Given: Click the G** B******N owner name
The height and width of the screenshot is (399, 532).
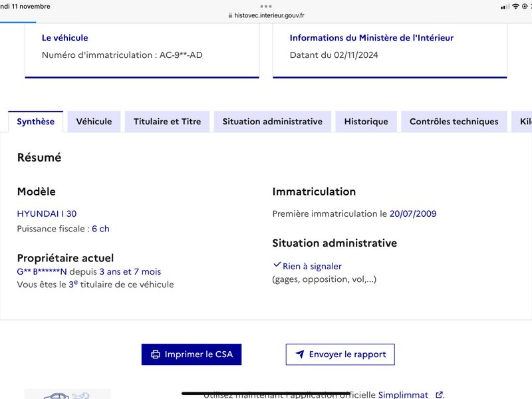Looking at the screenshot, I should 42,272.
